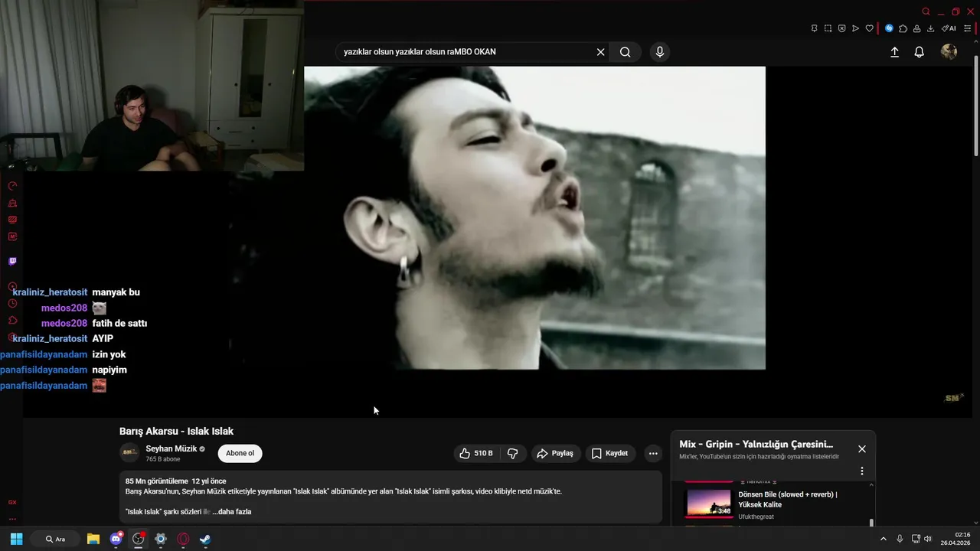Viewport: 980px width, 551px height.
Task: Open Opera GX from the taskbar
Action: pyautogui.click(x=183, y=539)
